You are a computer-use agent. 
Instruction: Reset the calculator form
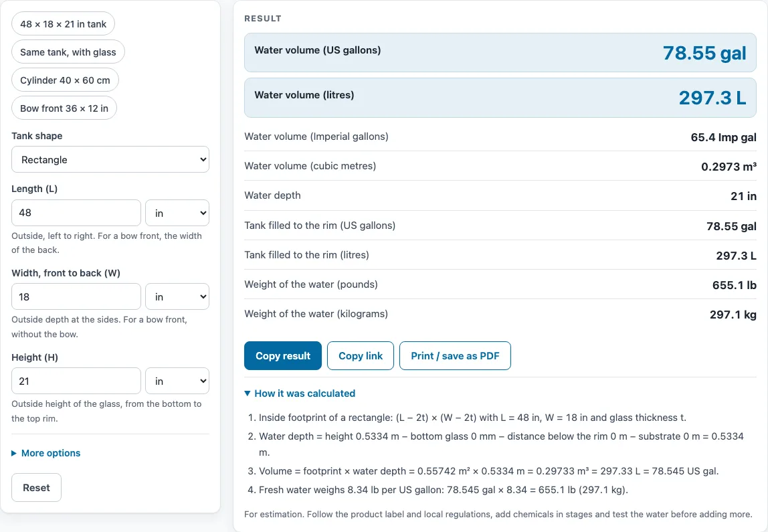click(x=36, y=487)
